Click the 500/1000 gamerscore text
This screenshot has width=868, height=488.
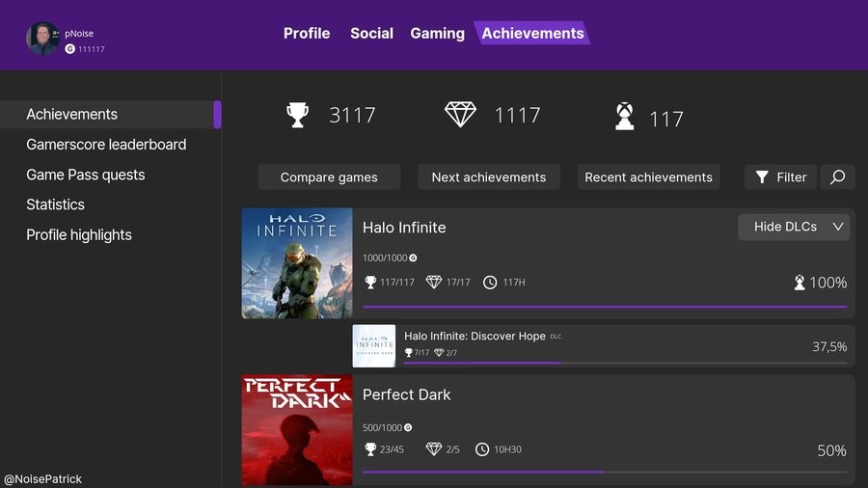pos(383,427)
